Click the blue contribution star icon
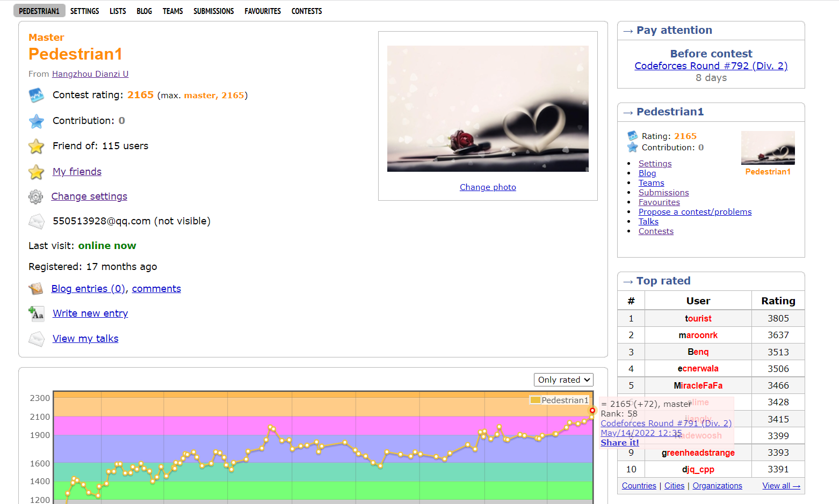The image size is (839, 504). pos(36,121)
